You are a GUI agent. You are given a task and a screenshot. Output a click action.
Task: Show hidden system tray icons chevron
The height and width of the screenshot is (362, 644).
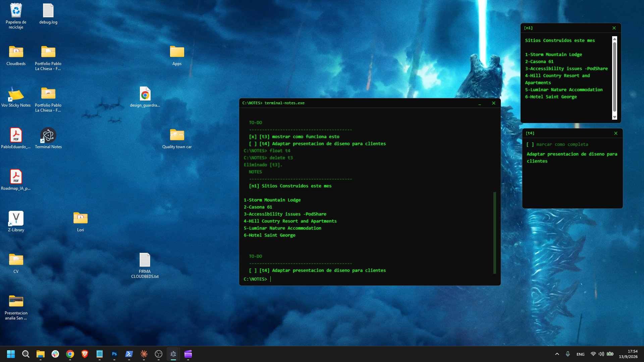(557, 354)
